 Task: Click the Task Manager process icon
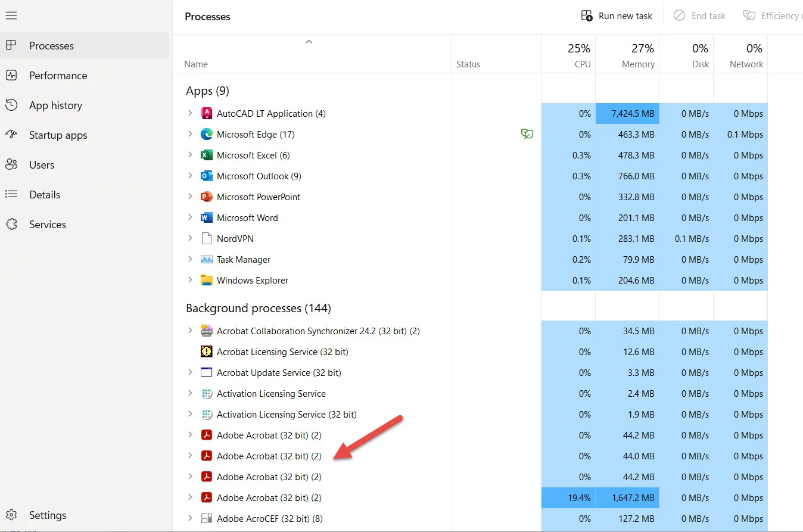pyautogui.click(x=207, y=259)
